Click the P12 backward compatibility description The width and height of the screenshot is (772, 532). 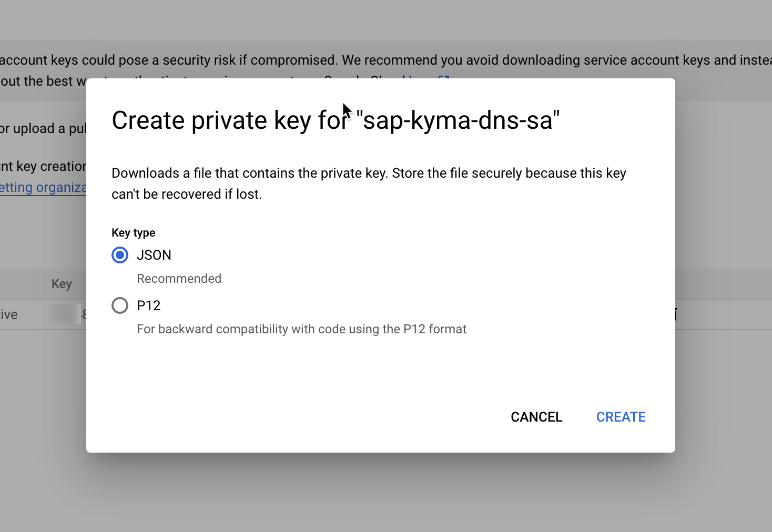(x=301, y=329)
